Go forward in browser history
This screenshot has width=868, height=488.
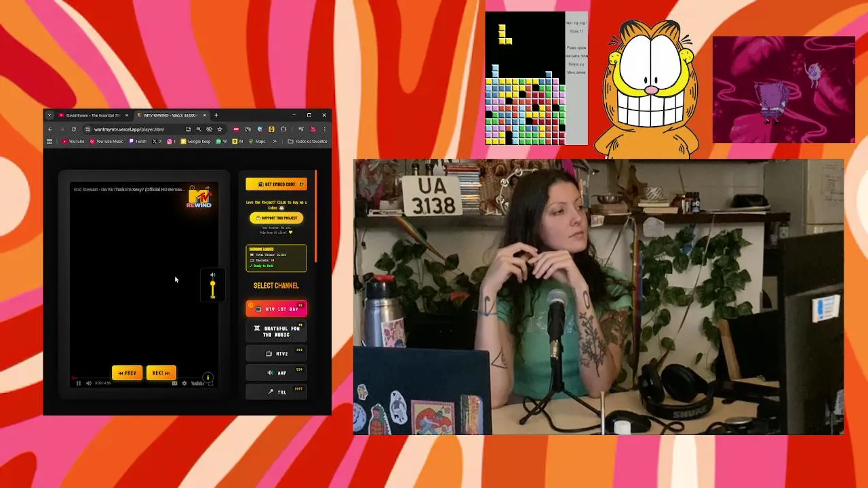[x=62, y=129]
